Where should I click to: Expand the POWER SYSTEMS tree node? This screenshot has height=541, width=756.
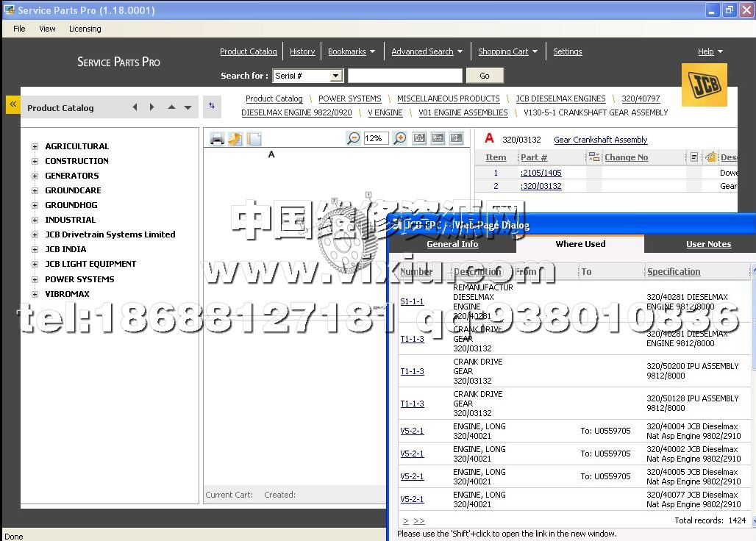coord(35,279)
